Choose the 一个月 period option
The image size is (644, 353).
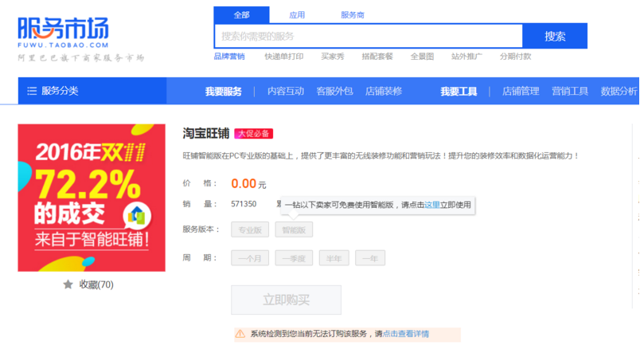(x=250, y=258)
